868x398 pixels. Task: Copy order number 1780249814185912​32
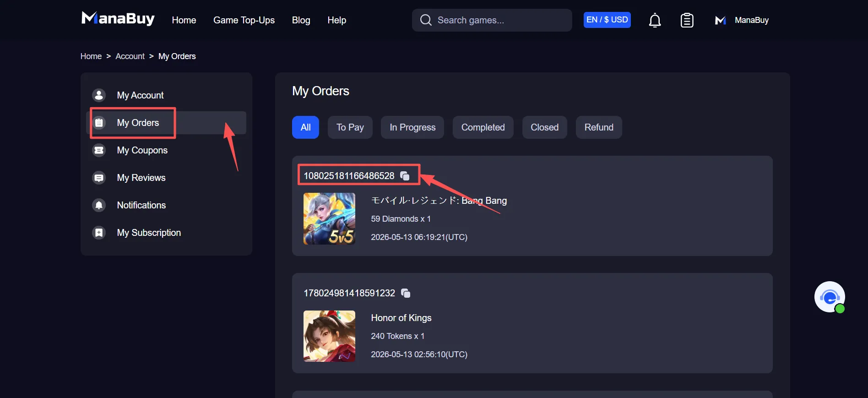pos(406,293)
